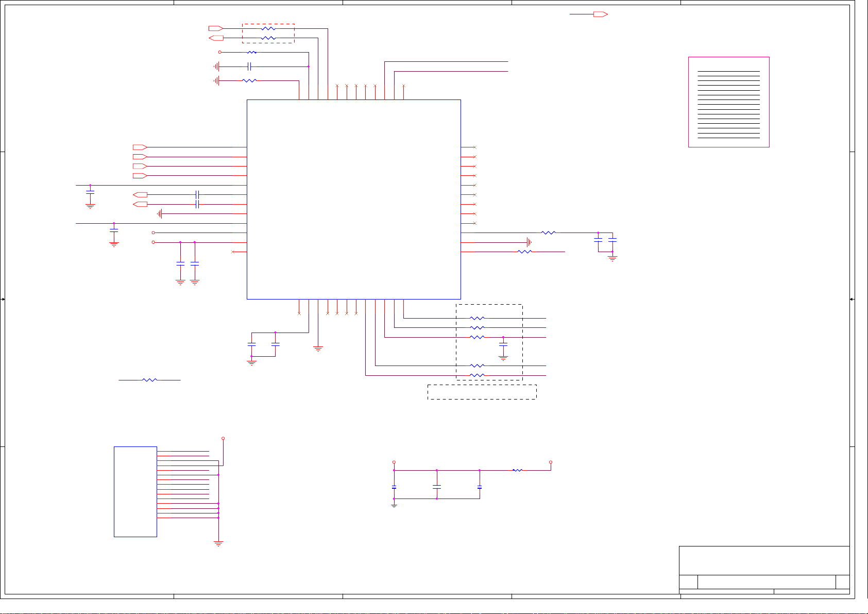Select the horizontal ground symbol right of the IC
Image resolution: width=868 pixels, height=614 pixels.
[529, 242]
